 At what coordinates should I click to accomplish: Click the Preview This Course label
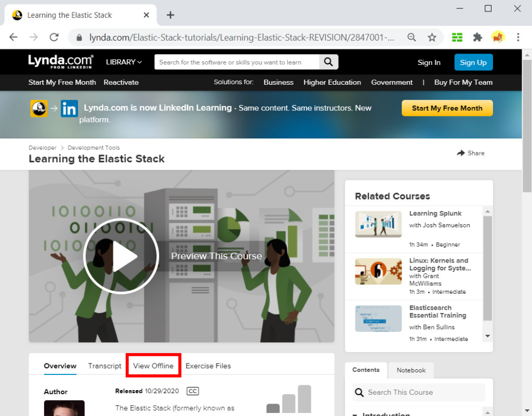pyautogui.click(x=217, y=256)
